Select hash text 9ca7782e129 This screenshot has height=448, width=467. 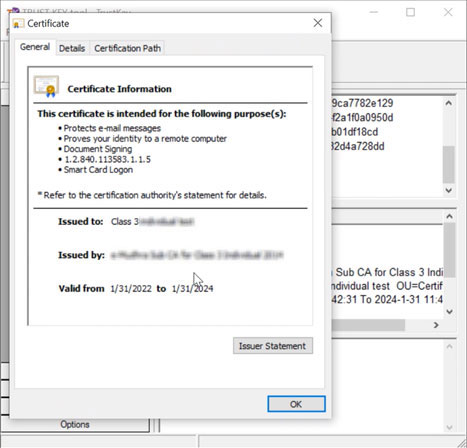pyautogui.click(x=362, y=103)
